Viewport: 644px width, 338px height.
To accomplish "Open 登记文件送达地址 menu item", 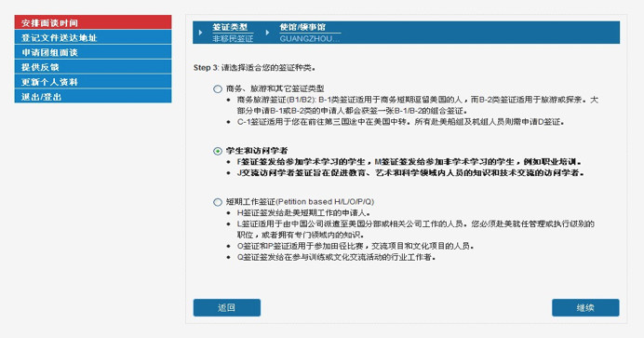I will (93, 37).
